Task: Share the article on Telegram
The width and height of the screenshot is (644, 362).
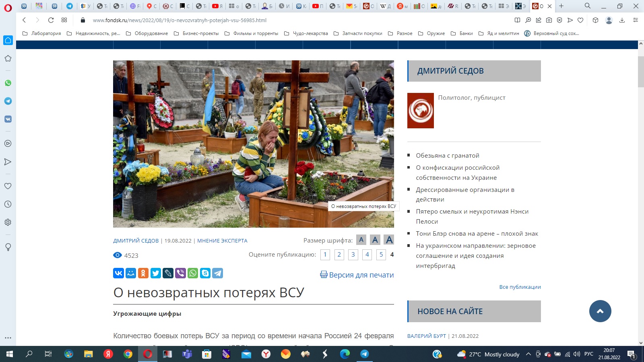Action: [218, 274]
